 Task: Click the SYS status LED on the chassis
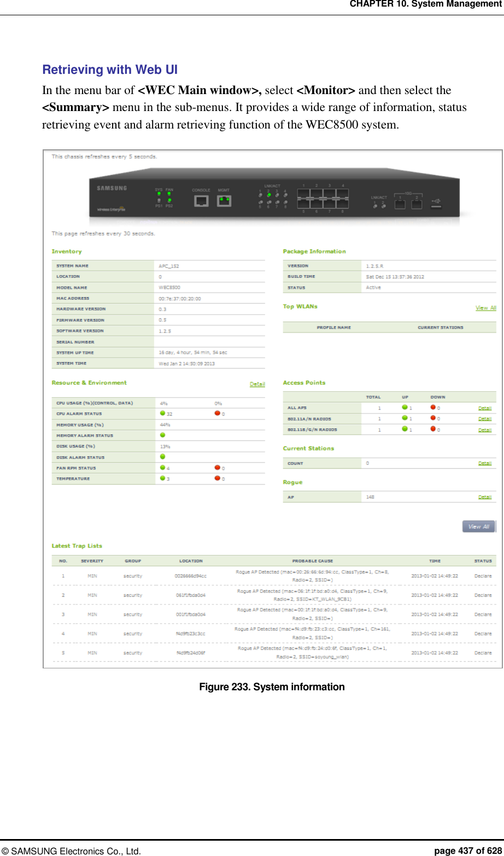coord(159,194)
